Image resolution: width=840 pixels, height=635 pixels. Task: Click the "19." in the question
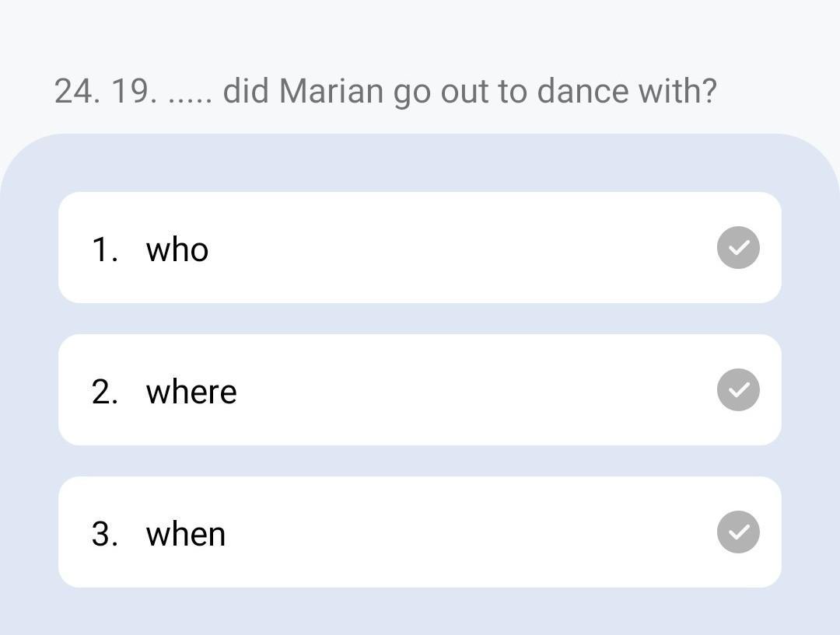click(134, 91)
